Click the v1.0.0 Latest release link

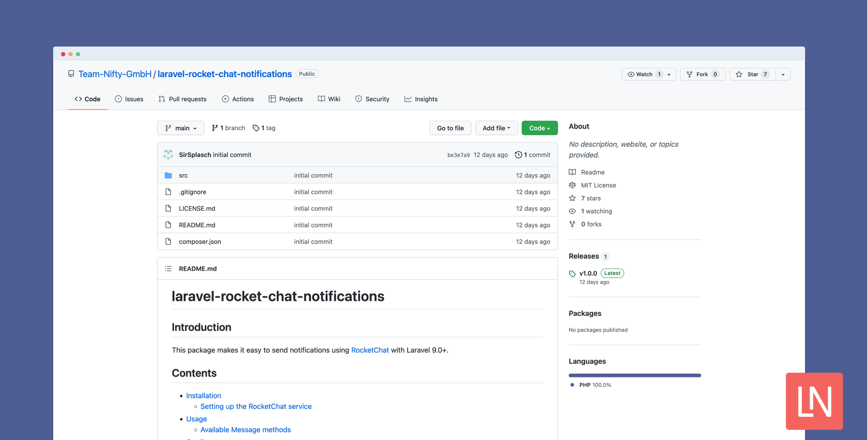tap(588, 273)
